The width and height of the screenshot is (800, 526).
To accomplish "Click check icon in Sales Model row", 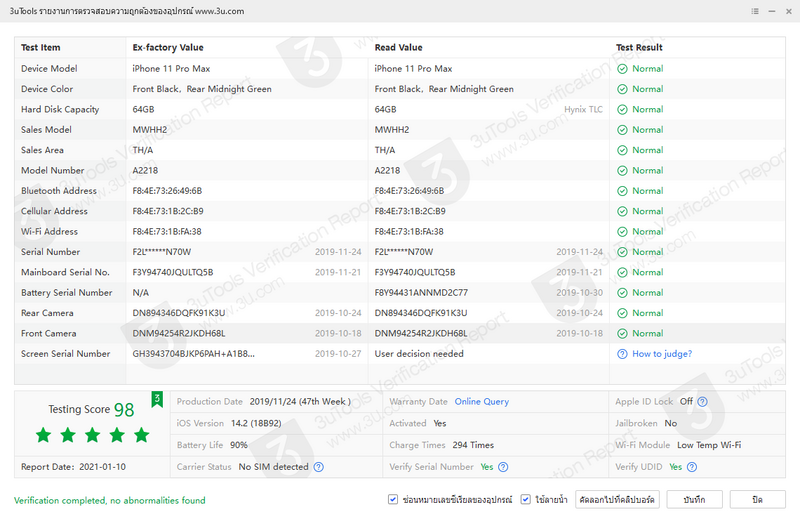I will click(x=622, y=130).
